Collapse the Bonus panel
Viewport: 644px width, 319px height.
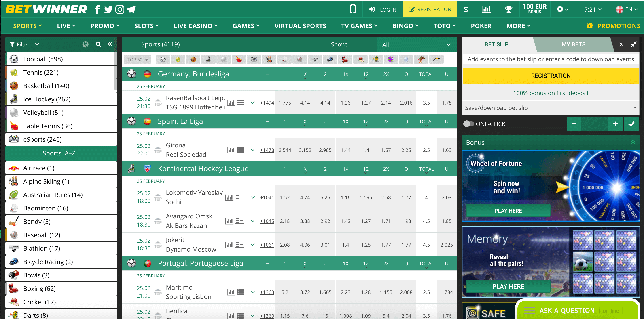click(633, 142)
